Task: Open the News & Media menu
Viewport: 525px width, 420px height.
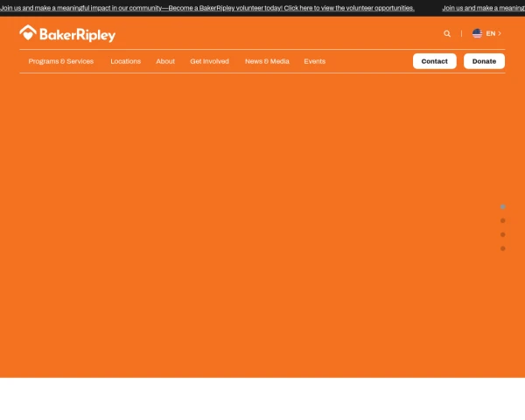Action: point(267,61)
